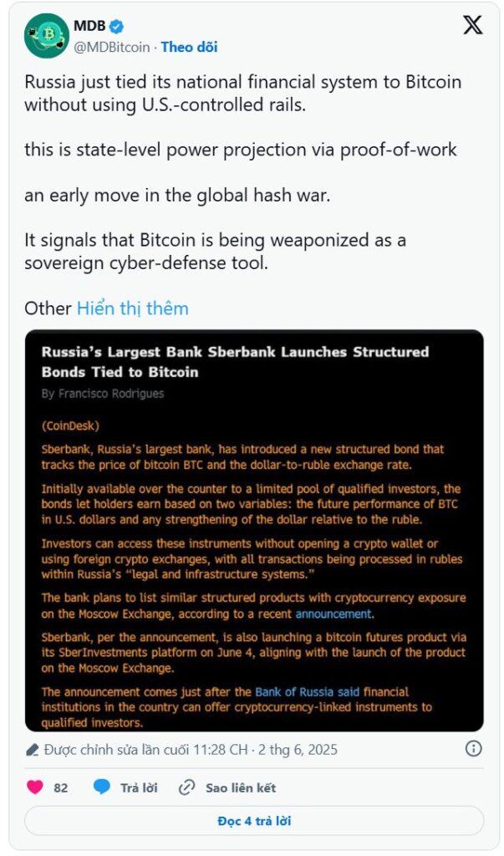This screenshot has width=504, height=856.
Task: Open the MDB profile avatar
Action: 46,36
